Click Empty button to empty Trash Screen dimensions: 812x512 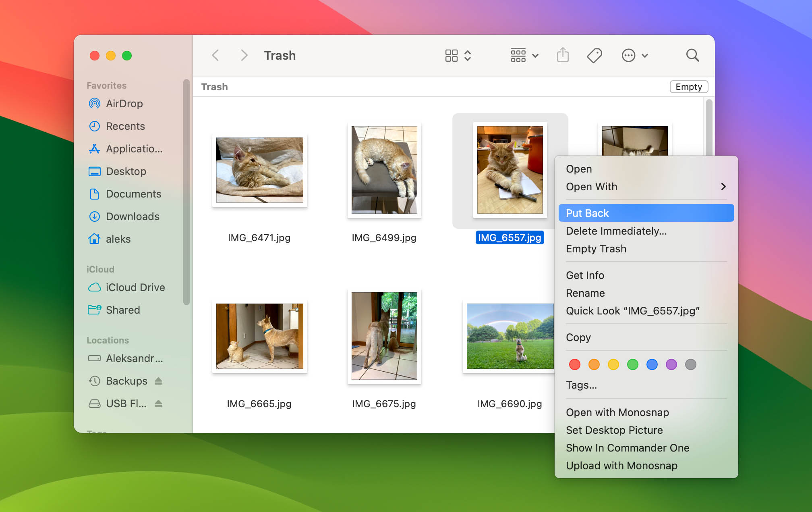(x=689, y=87)
